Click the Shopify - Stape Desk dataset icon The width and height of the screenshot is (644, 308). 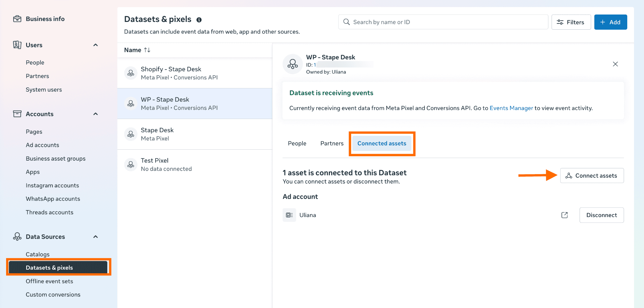pos(131,73)
